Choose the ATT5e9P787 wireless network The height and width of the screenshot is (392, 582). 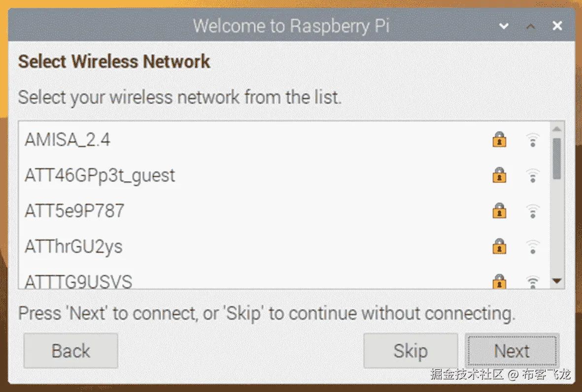pyautogui.click(x=74, y=211)
